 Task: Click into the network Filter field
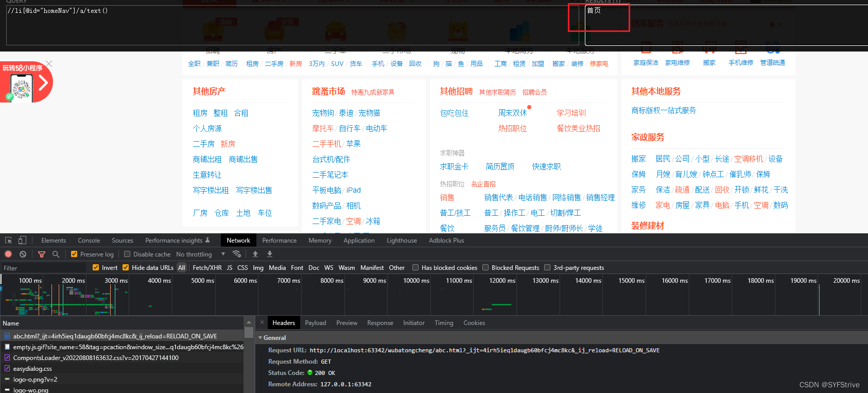[x=43, y=268]
